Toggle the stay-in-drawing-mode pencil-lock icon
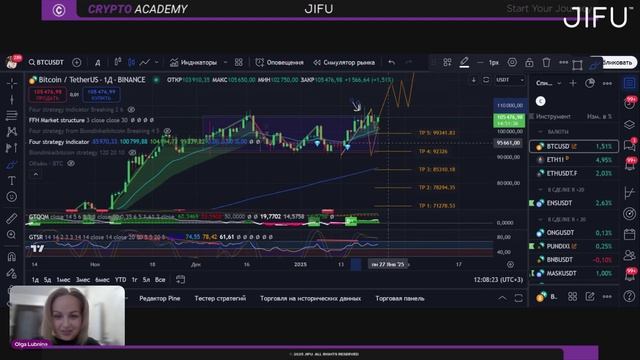 (x=11, y=273)
